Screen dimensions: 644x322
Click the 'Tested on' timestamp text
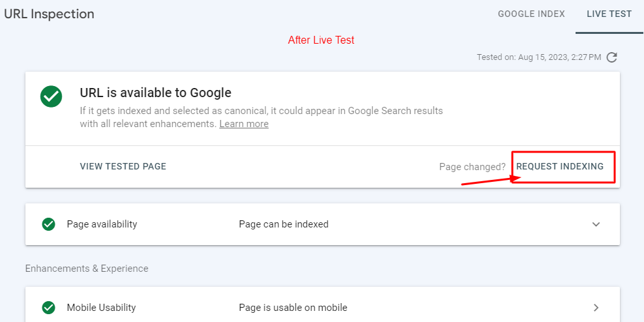coord(538,57)
